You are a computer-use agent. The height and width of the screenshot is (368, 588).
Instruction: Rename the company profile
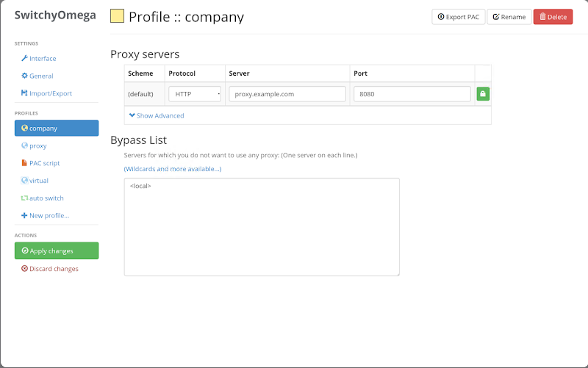tap(509, 17)
